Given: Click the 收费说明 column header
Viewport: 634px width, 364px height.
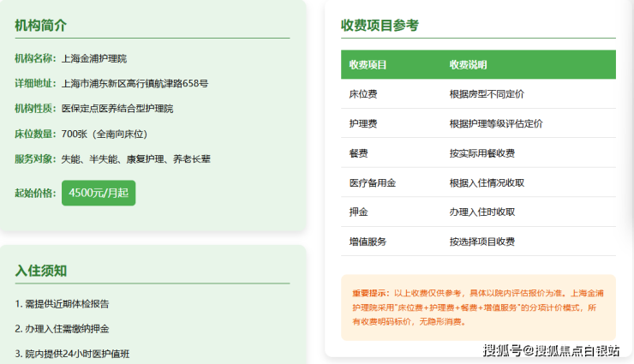Looking at the screenshot, I should (469, 64).
